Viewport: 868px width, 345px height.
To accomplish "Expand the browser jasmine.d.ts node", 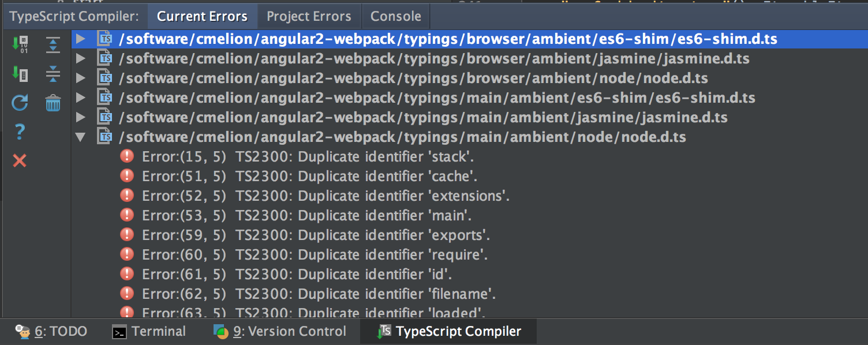I will (x=81, y=58).
